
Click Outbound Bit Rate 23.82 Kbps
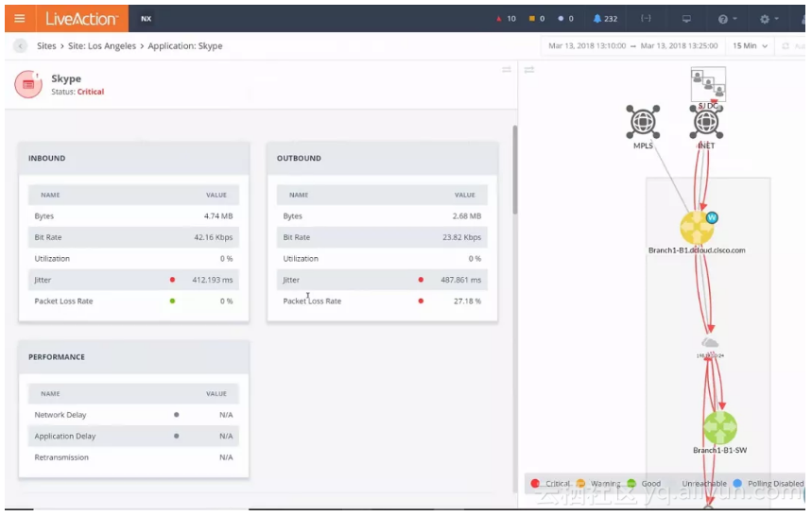461,237
